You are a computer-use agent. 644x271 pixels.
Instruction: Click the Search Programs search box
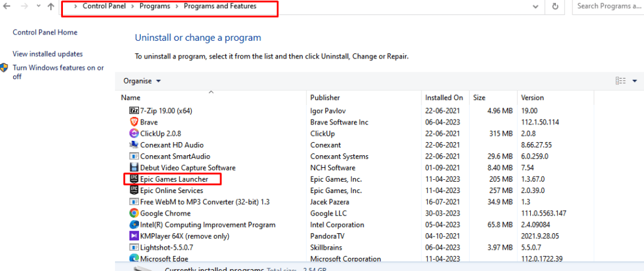pos(608,6)
